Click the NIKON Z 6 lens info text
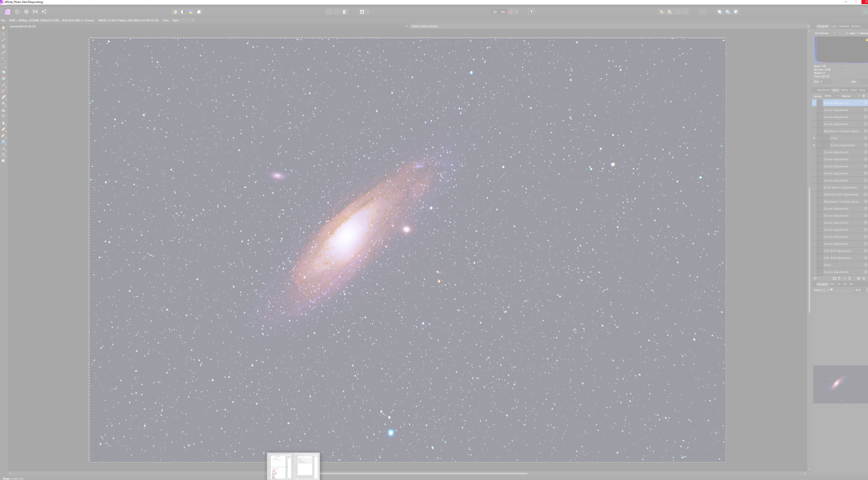 (128, 20)
